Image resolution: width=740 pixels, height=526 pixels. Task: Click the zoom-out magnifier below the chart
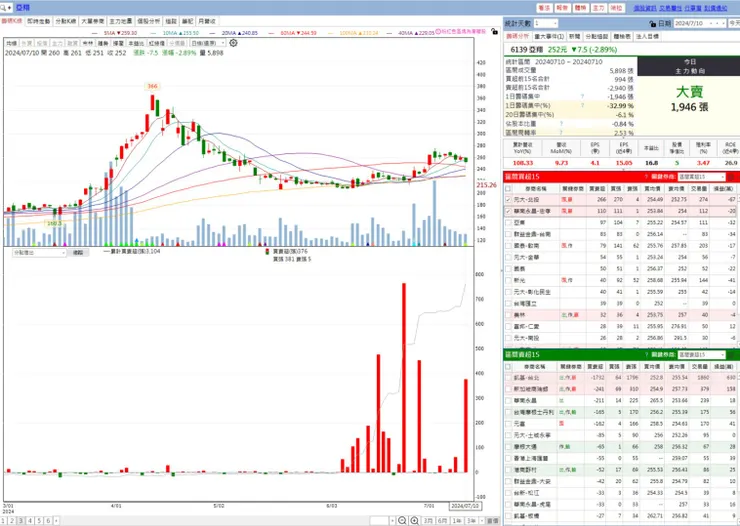click(x=402, y=520)
